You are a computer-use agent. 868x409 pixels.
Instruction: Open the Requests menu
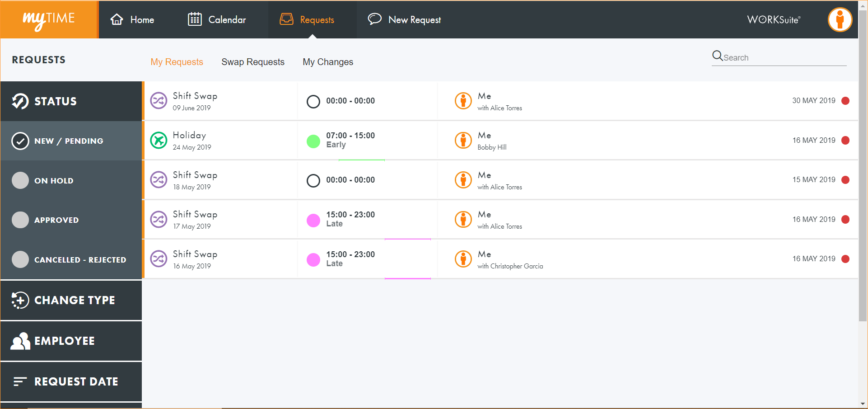click(x=313, y=19)
